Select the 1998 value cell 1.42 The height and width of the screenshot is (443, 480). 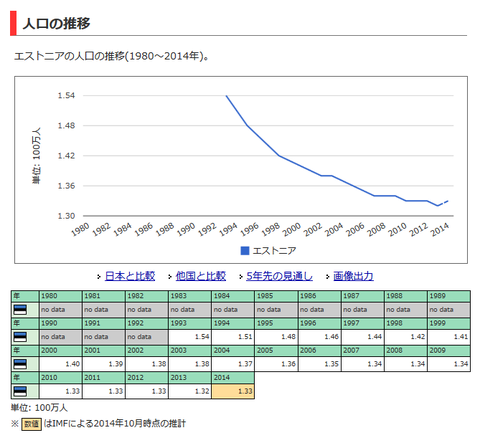406,337
